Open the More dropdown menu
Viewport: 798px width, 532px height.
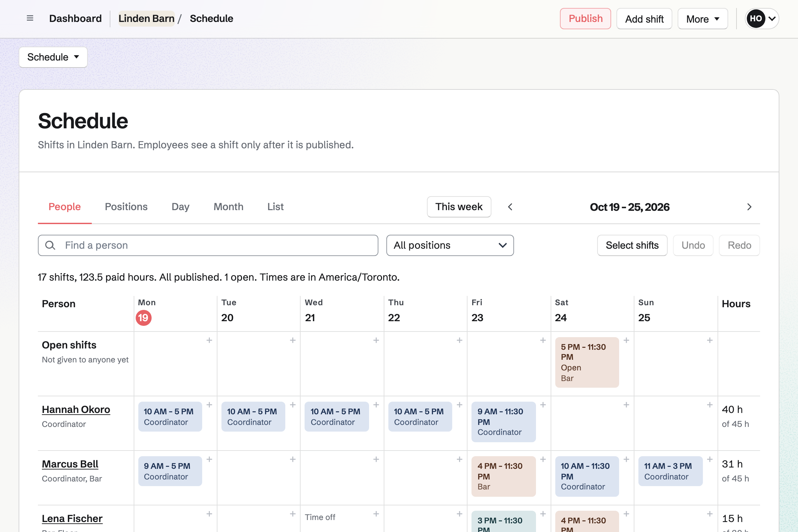702,19
